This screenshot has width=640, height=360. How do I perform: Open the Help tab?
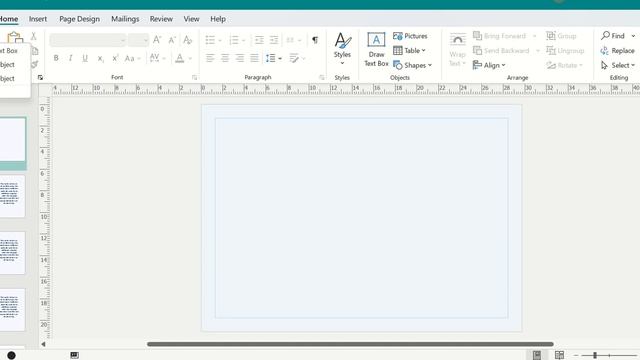[218, 19]
